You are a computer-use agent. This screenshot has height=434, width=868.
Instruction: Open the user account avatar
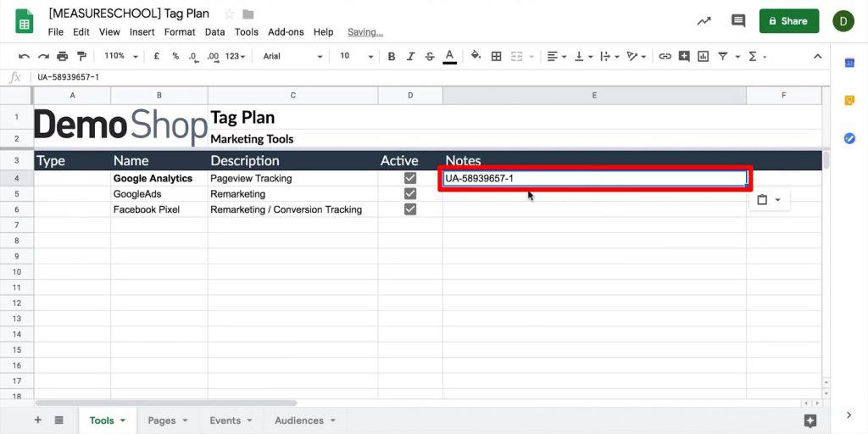pyautogui.click(x=843, y=21)
